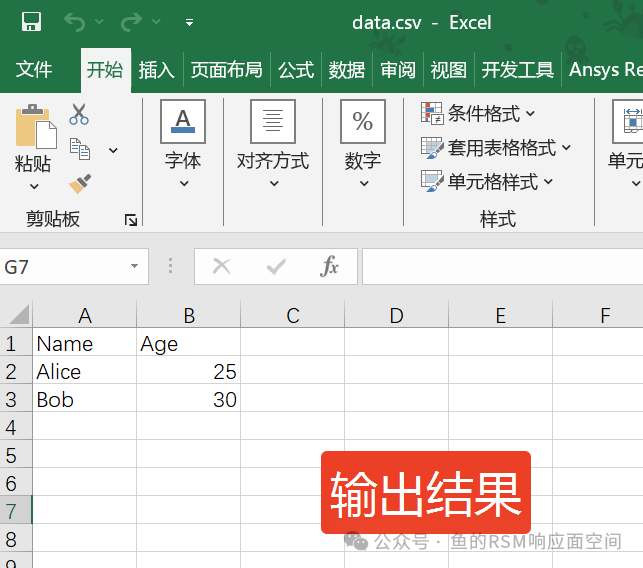
Task: Open the 单元格样式 cell styles menu
Action: click(487, 182)
